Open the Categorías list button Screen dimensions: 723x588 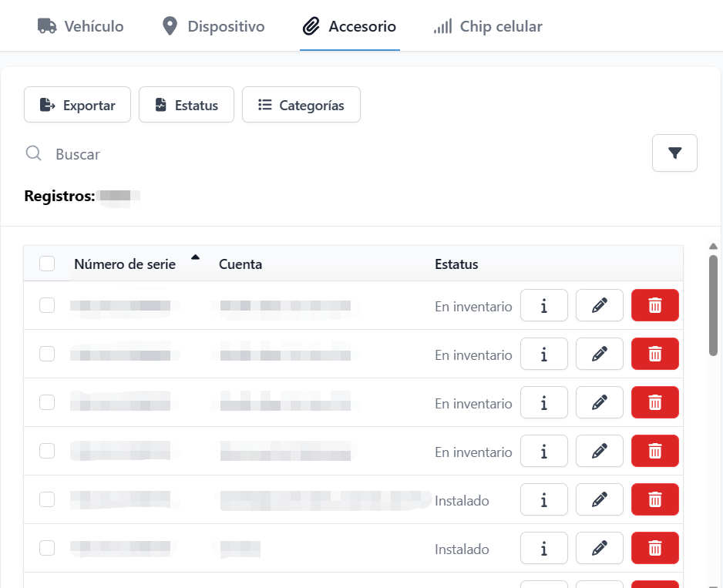click(x=301, y=106)
